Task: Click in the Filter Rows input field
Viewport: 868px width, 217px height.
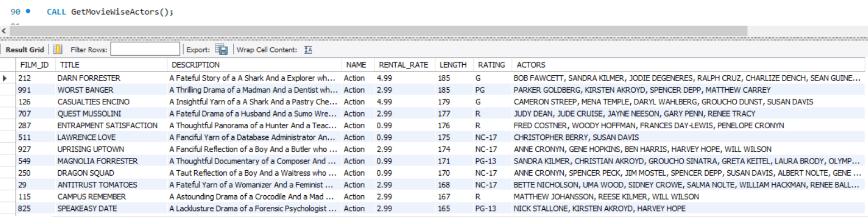Action: point(145,50)
